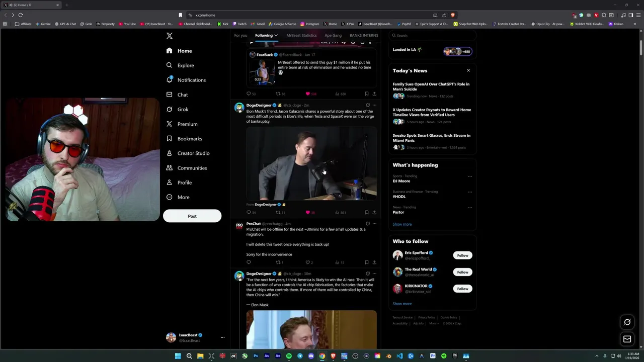This screenshot has width=644, height=362.
Task: Open the X Updates Creator Payouts news story
Action: 432,116
